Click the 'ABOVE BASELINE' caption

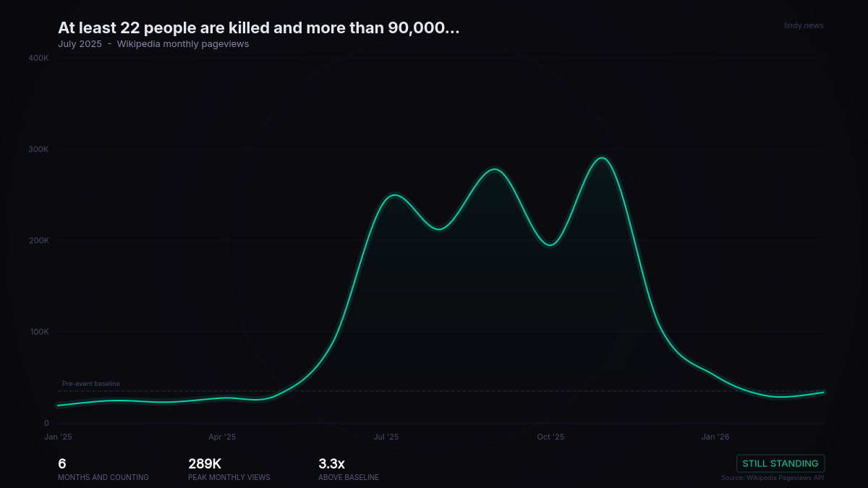(x=349, y=477)
